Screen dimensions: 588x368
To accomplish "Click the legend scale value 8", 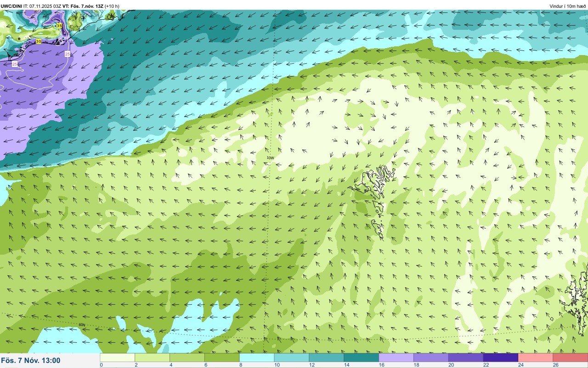I will pyautogui.click(x=240, y=365).
